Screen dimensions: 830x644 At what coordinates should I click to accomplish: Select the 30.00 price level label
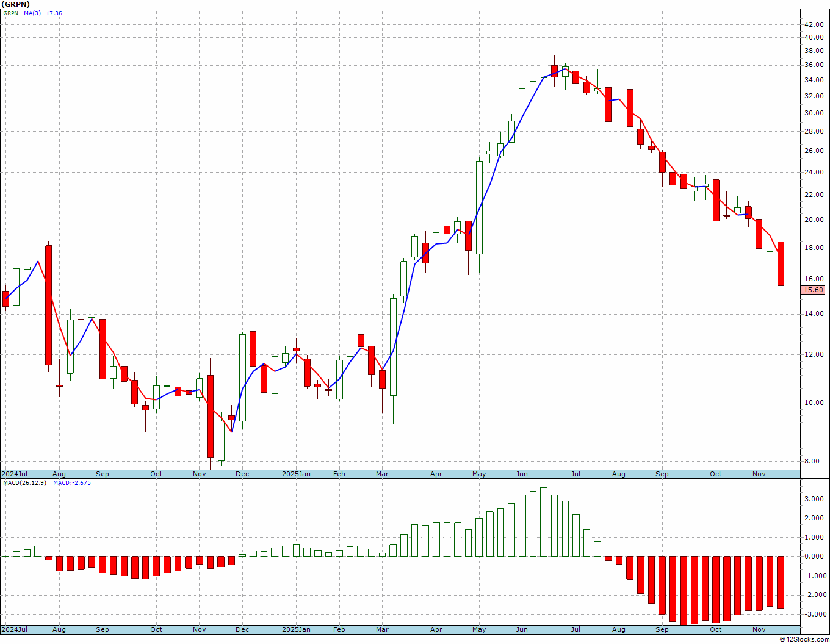coord(813,113)
